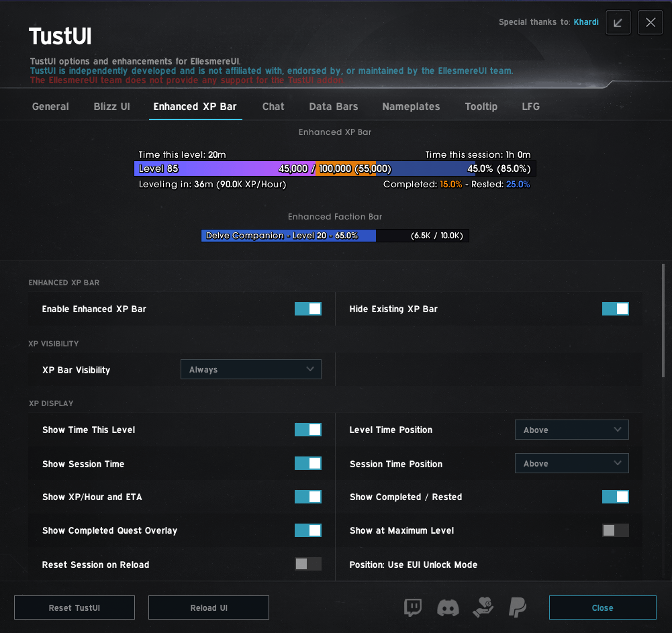Viewport: 672px width, 633px height.
Task: Turn off Show XP/Hour and ETA
Action: (307, 497)
